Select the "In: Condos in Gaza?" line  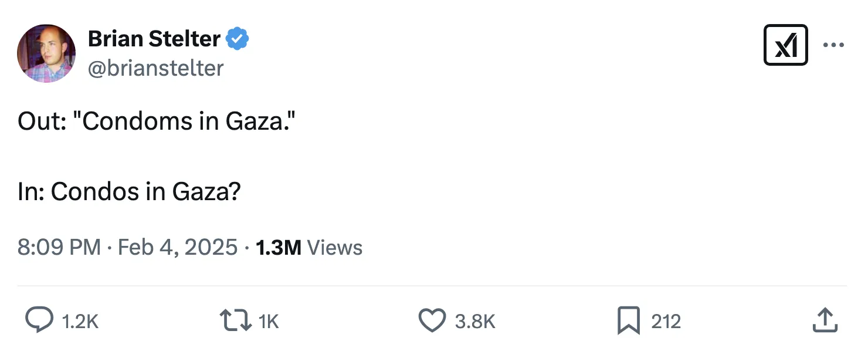click(129, 191)
